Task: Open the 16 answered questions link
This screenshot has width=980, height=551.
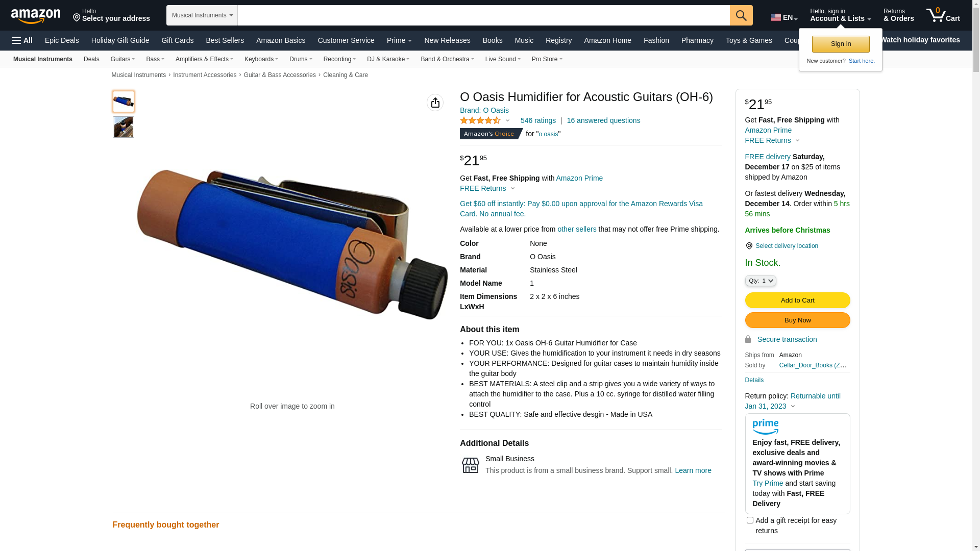Action: coord(603,121)
